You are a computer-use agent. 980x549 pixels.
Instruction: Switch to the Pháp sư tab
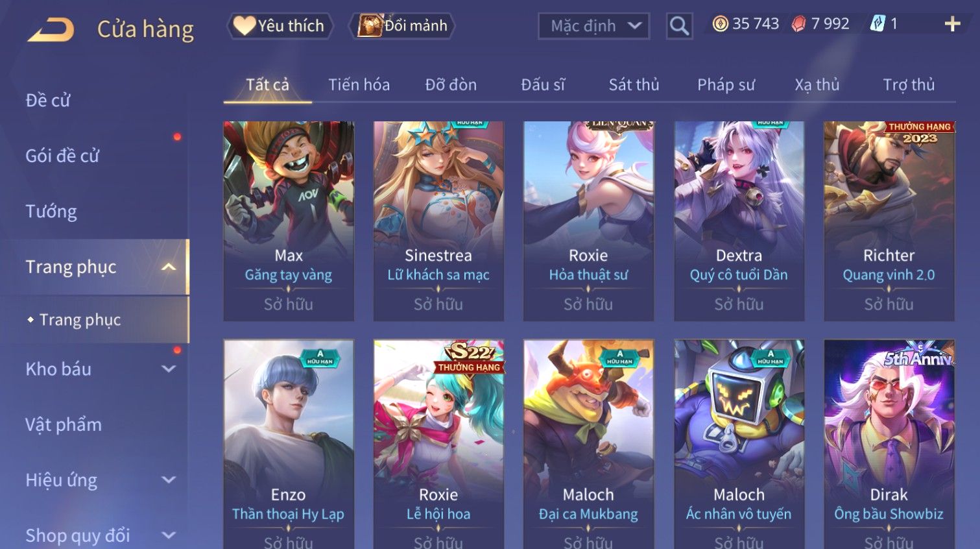726,85
